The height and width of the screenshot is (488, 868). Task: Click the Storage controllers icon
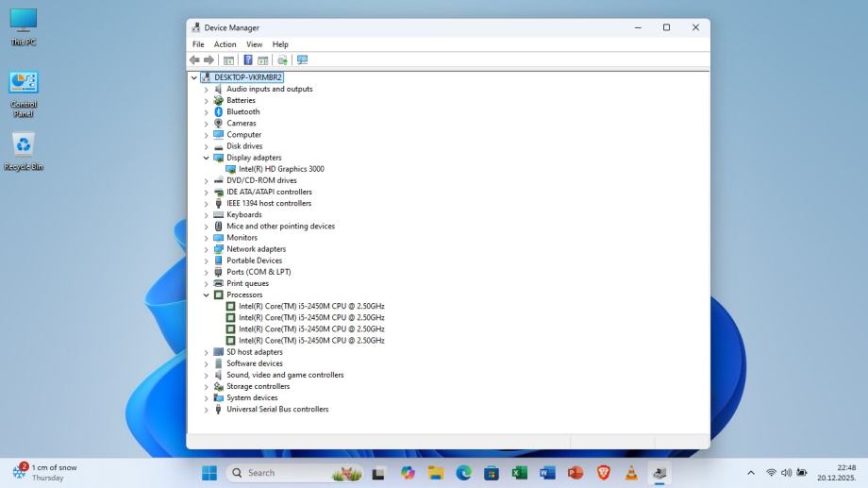[219, 387]
